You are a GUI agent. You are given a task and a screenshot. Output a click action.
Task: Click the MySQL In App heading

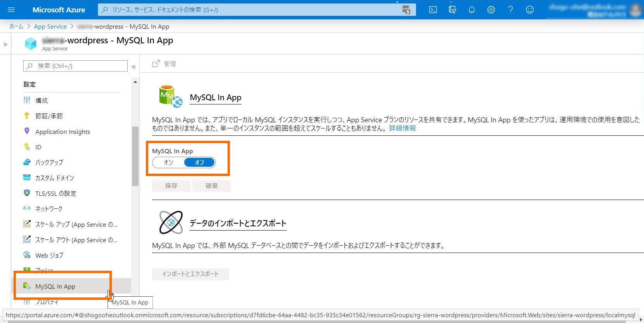pos(216,97)
